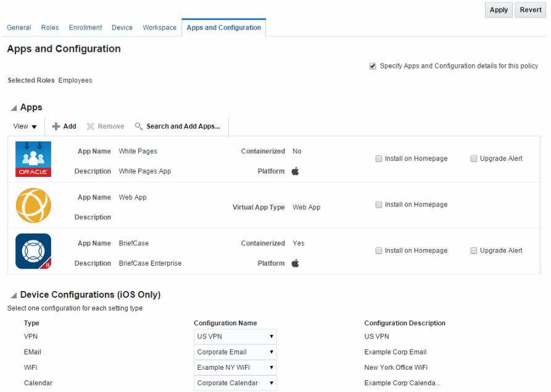551x392 pixels.
Task: Enable Install on Homepage for BriefCase
Action: click(379, 251)
